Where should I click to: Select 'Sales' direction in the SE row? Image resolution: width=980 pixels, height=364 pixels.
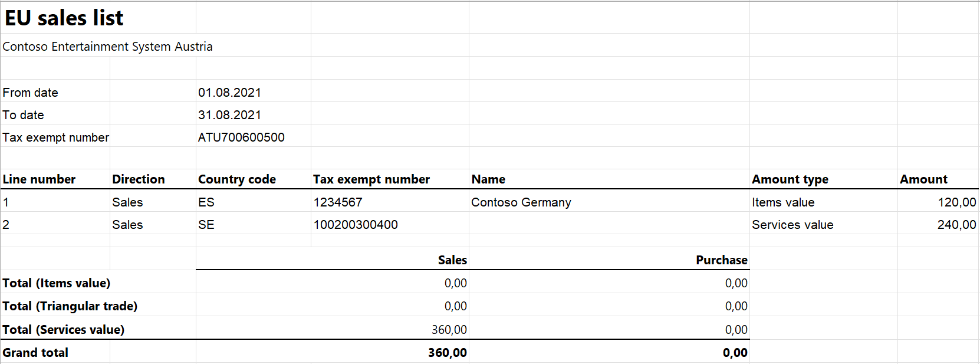pos(127,225)
